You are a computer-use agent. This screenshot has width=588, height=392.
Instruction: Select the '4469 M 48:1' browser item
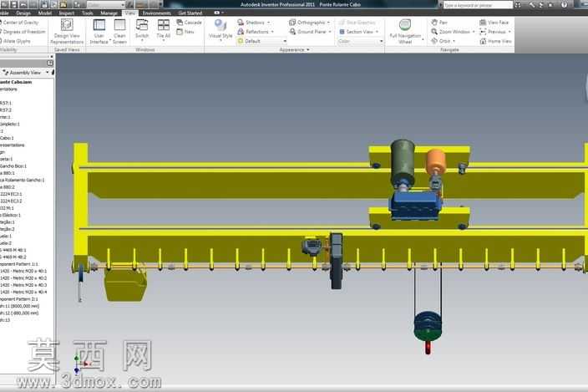[x=13, y=250]
